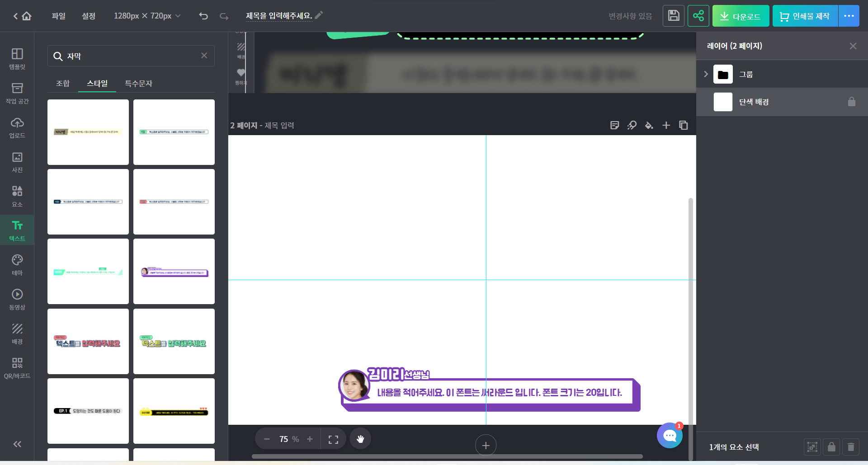Screen dimensions: 868x465
Task: Add page with the circular plus button
Action: pos(486,446)
